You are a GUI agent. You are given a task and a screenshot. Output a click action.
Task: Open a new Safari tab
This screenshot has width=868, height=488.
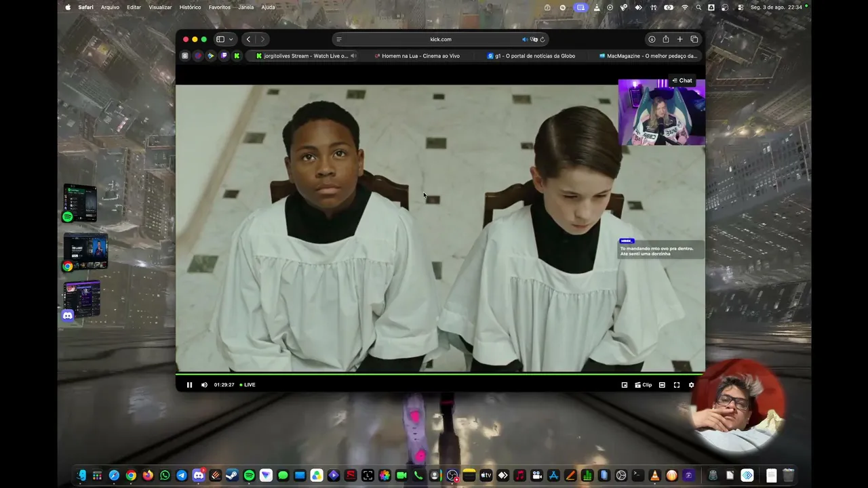pyautogui.click(x=679, y=39)
